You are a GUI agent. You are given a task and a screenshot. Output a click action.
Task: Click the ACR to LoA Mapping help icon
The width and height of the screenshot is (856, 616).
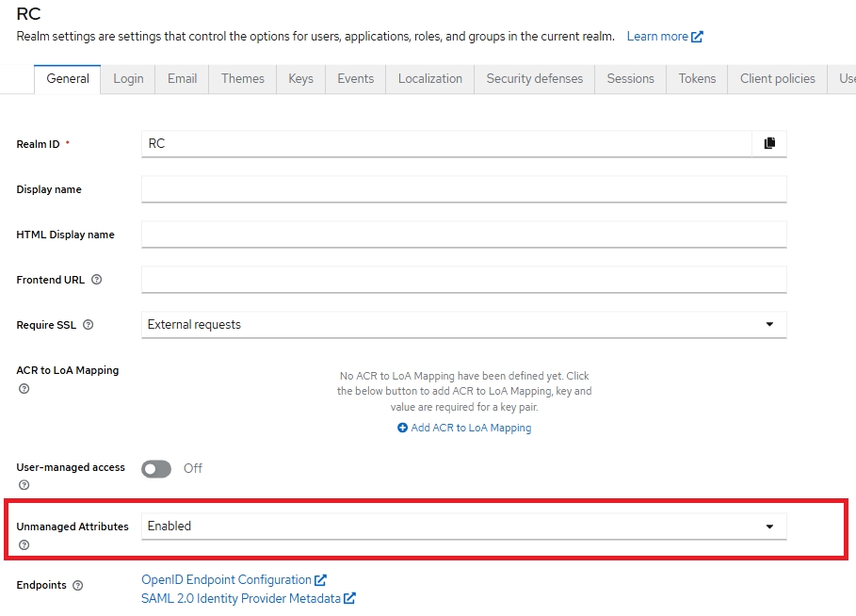click(24, 388)
